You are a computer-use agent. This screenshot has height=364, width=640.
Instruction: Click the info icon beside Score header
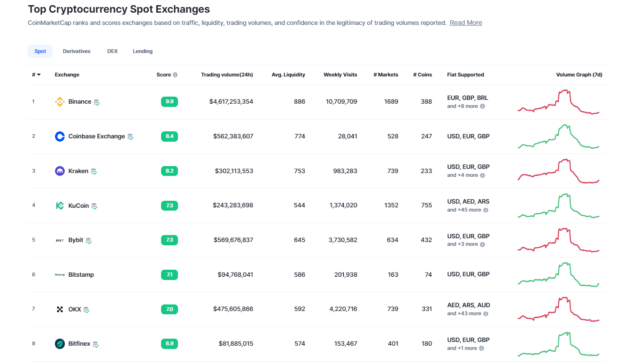click(175, 75)
